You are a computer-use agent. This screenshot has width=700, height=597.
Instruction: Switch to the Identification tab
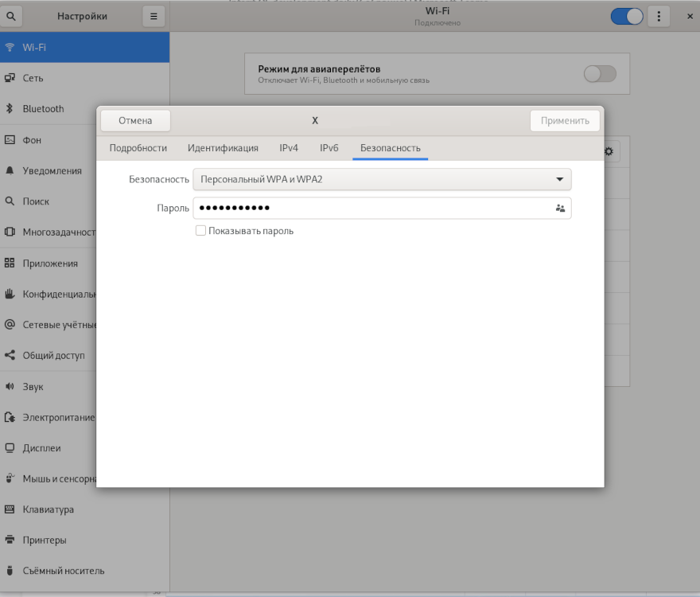pyautogui.click(x=223, y=148)
